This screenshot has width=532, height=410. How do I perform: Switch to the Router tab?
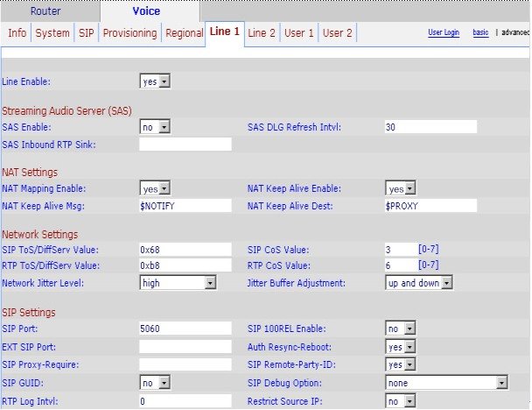click(46, 11)
